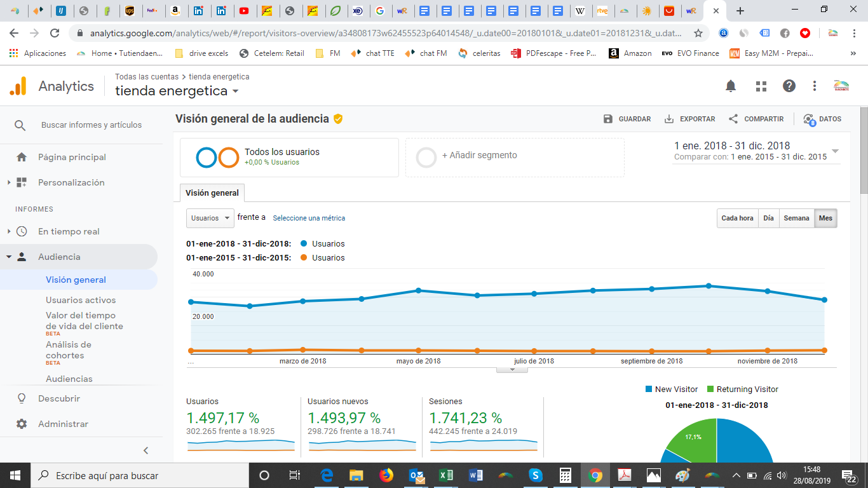Open the Google apps grid icon
The width and height of the screenshot is (868, 488).
point(761,86)
